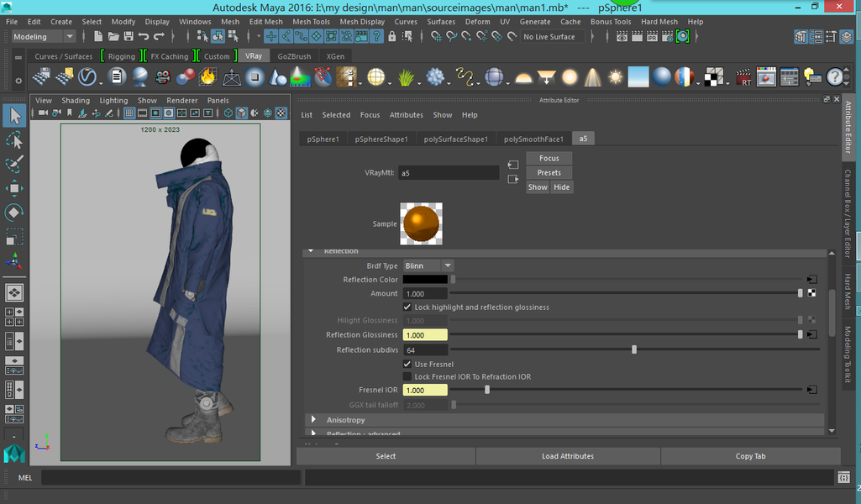Disable Lock highlight and reflection glossiness
Image resolution: width=861 pixels, height=504 pixels.
pyautogui.click(x=408, y=307)
